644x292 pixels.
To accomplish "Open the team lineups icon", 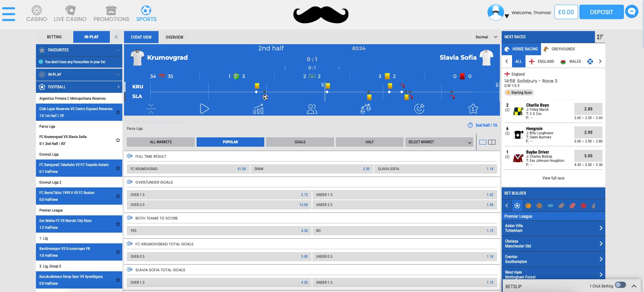I will 312,109.
